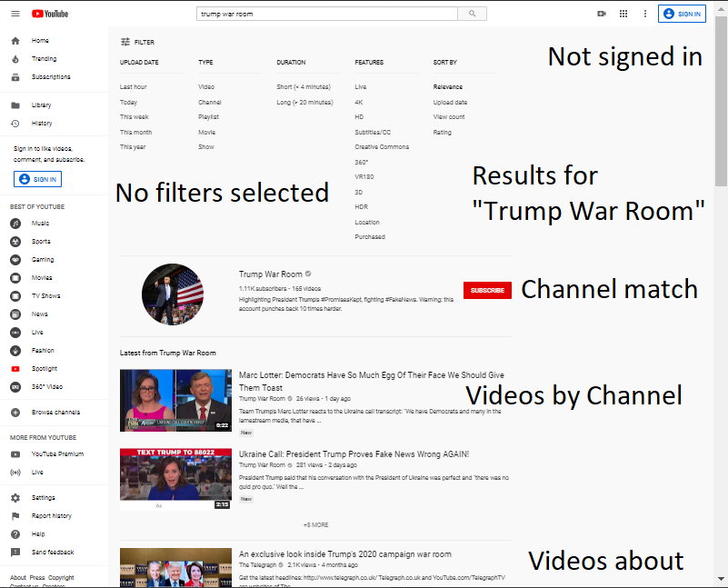Image resolution: width=728 pixels, height=588 pixels.
Task: Filter uploads by This year
Action: (x=133, y=146)
